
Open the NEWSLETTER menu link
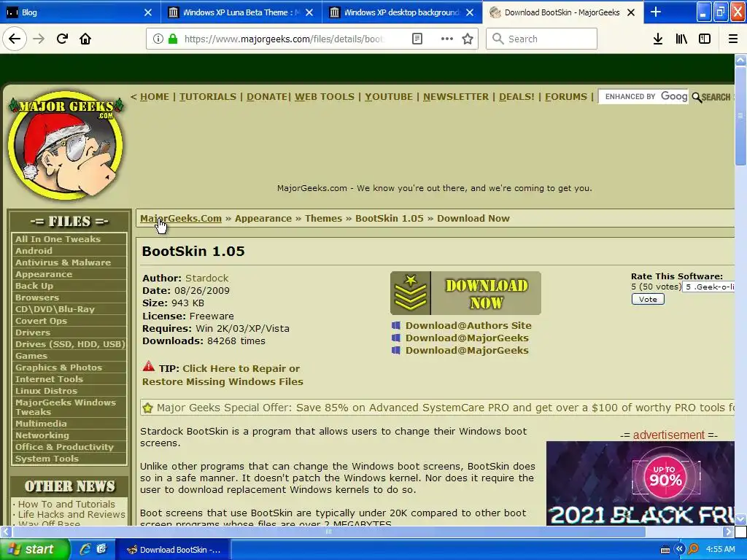pos(456,97)
